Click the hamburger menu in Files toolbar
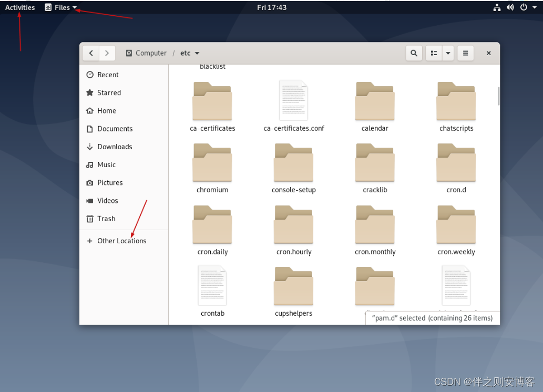 pyautogui.click(x=465, y=53)
